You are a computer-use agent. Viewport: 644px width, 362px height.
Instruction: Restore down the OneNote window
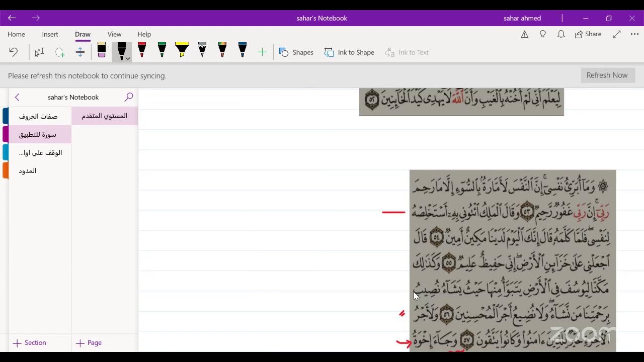pos(609,18)
